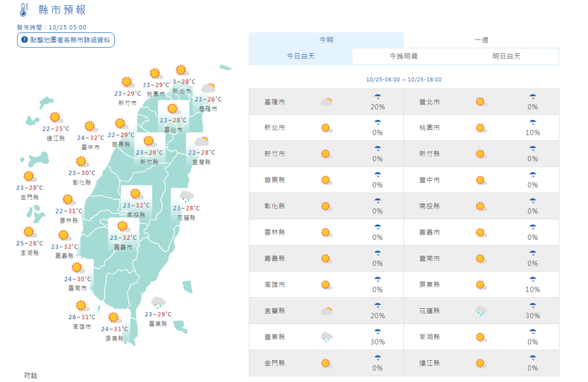Image resolution: width=588 pixels, height=382 pixels.
Task: Click the info icon in the map tip button
Action: click(x=24, y=40)
